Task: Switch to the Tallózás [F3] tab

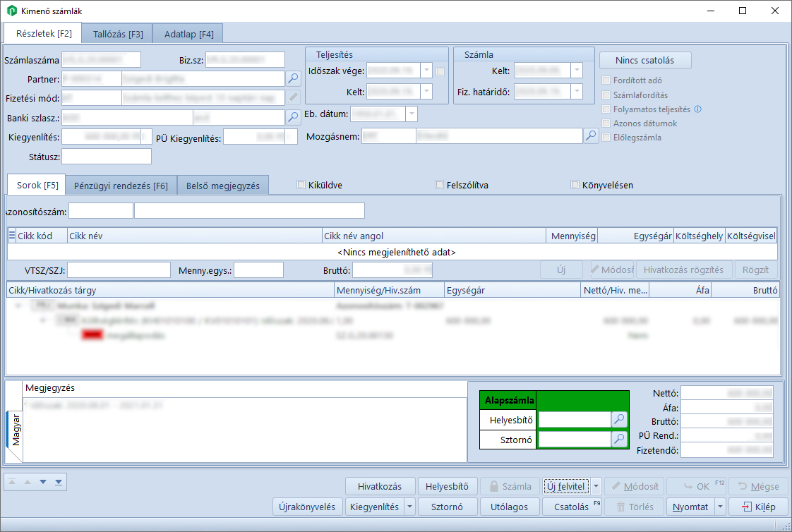Action: click(118, 34)
